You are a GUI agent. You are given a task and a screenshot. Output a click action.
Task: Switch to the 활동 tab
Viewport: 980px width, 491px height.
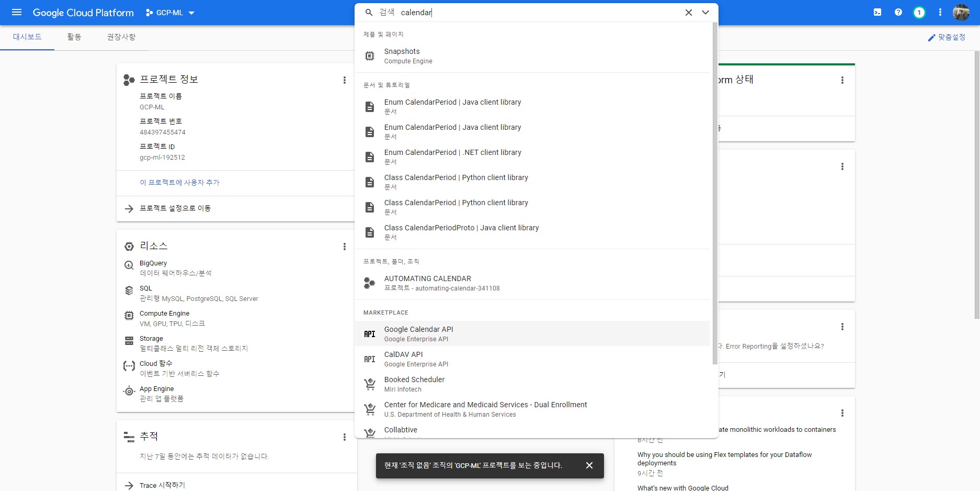(74, 37)
